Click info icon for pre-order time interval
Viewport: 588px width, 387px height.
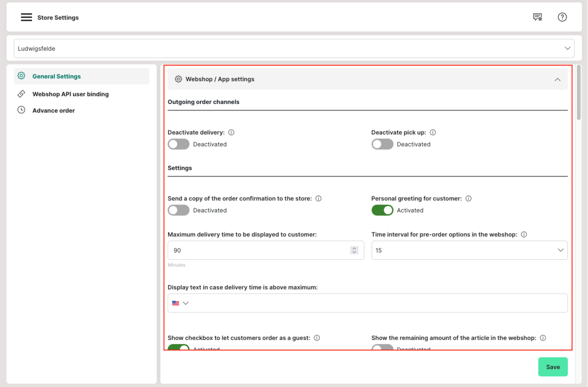(524, 235)
